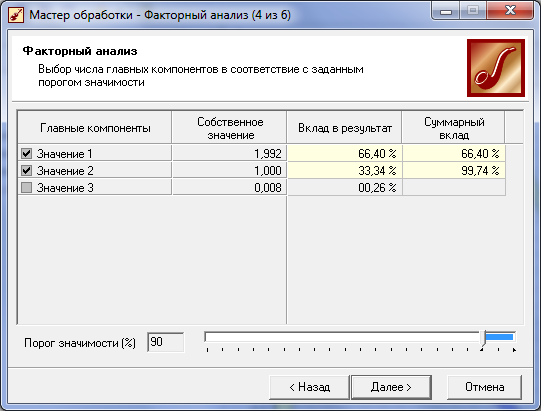The image size is (541, 411).
Task: Click the Порог значимости value field
Action: (166, 342)
